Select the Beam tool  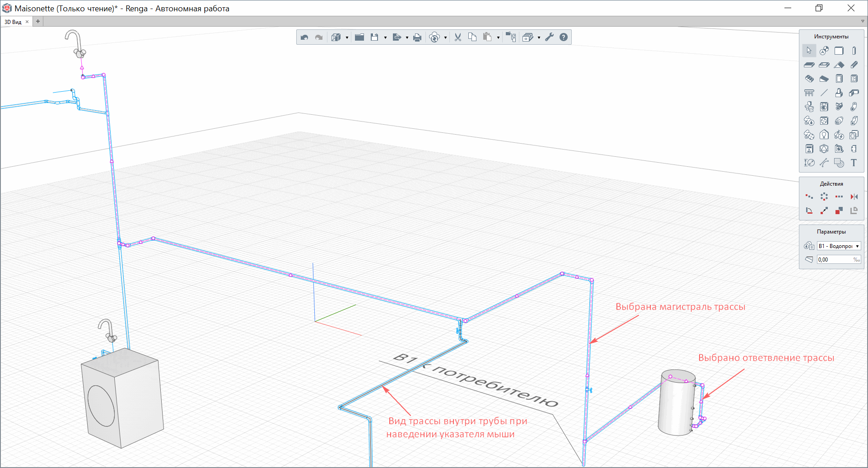tap(854, 65)
